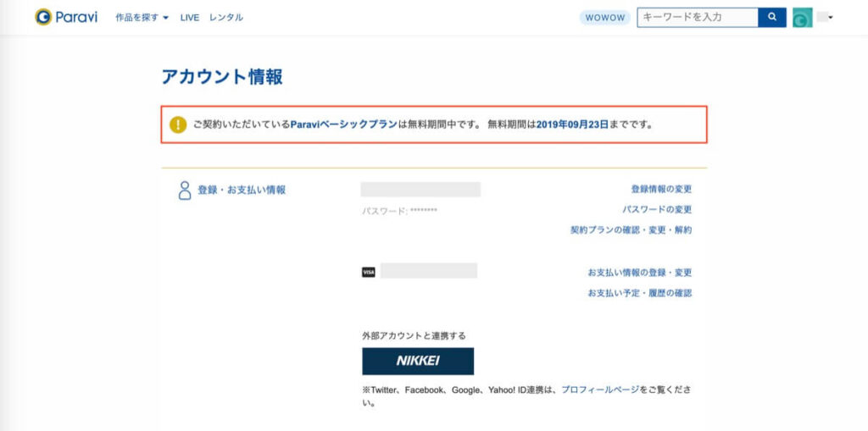The height and width of the screenshot is (431, 868).
Task: Focus the キーワードを入力 search field
Action: click(698, 18)
